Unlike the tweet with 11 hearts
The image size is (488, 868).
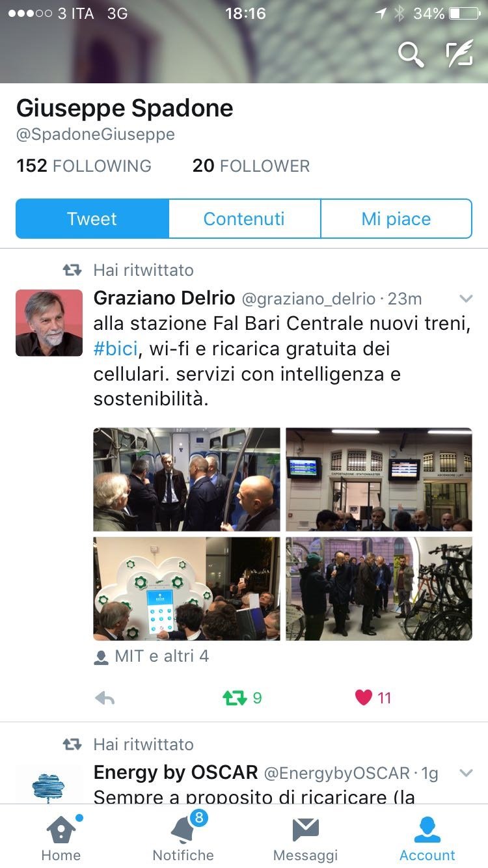[373, 698]
